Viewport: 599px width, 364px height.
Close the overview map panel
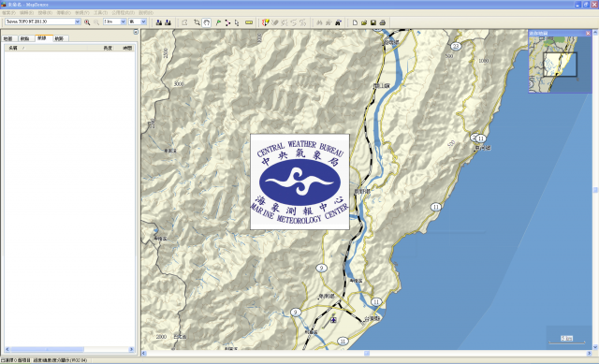588,34
